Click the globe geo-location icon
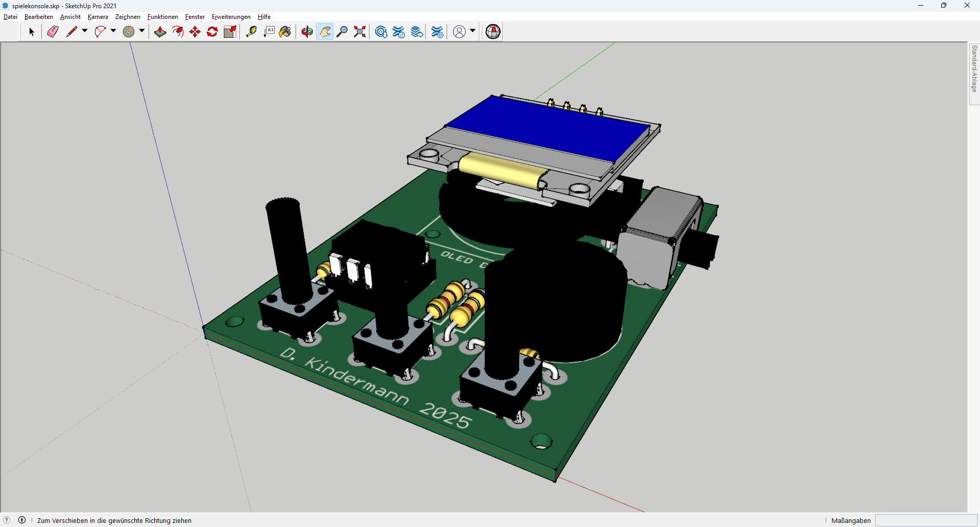Image resolution: width=980 pixels, height=527 pixels. (x=493, y=32)
